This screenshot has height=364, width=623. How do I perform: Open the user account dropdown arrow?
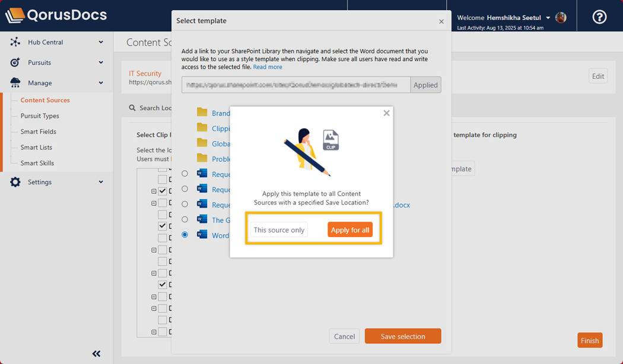click(x=548, y=18)
